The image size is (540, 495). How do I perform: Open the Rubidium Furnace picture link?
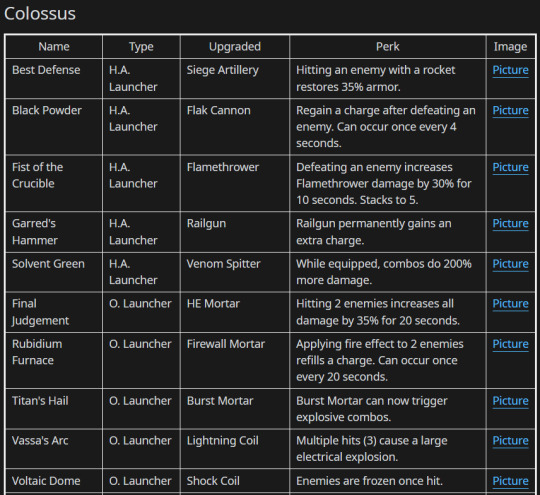point(510,344)
